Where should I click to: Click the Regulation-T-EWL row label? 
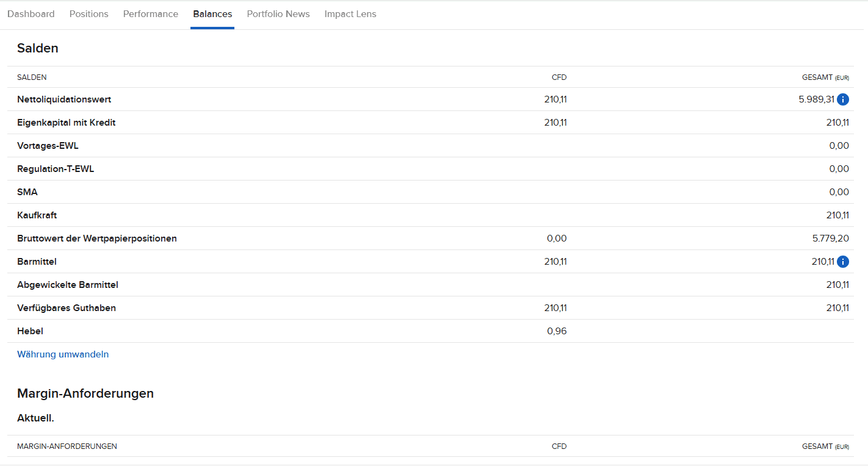[x=56, y=169]
